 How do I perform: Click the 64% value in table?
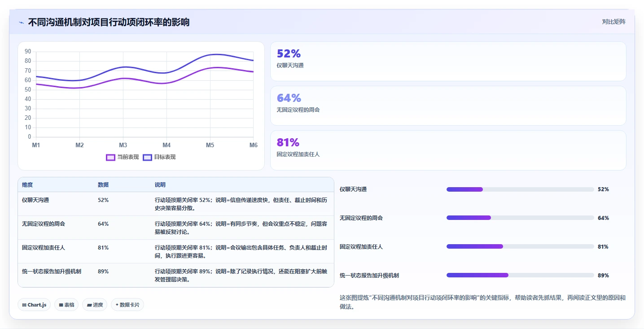coord(103,224)
